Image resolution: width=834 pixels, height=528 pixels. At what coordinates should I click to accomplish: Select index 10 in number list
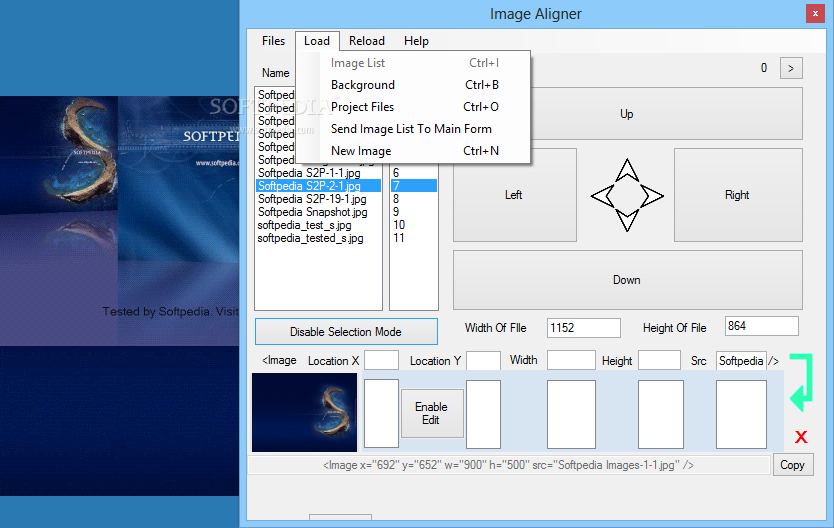(x=414, y=225)
